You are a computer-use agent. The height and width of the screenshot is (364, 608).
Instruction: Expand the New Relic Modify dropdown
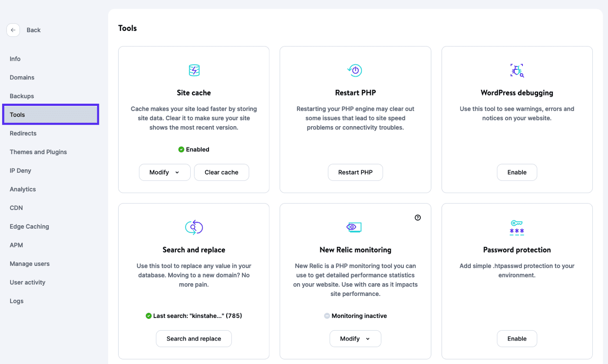click(355, 339)
